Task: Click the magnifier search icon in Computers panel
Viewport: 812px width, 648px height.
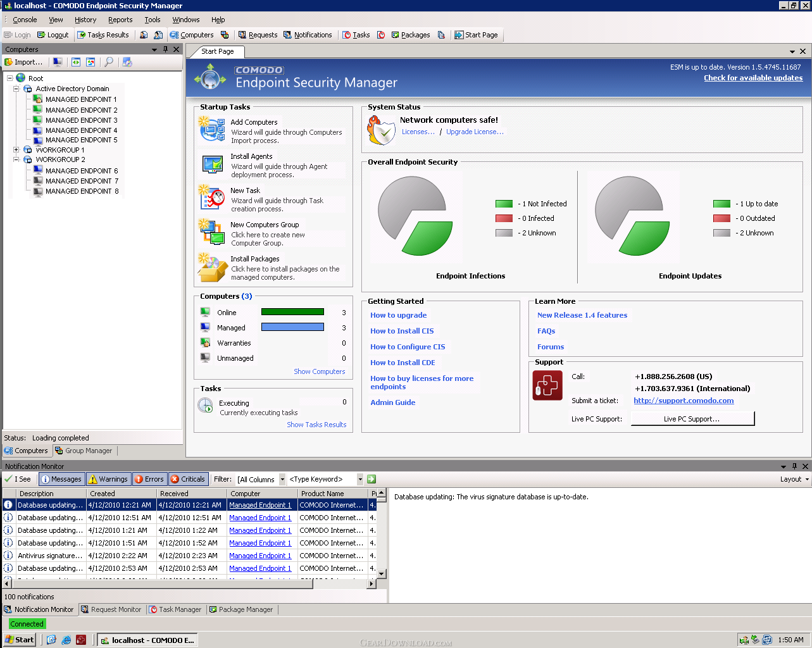Action: [x=109, y=62]
